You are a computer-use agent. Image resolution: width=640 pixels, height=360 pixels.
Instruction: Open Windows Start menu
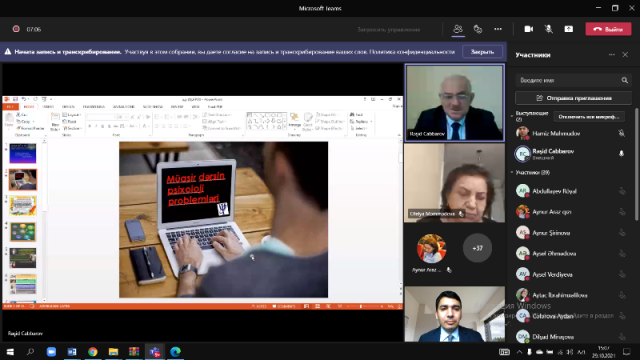click(10, 351)
